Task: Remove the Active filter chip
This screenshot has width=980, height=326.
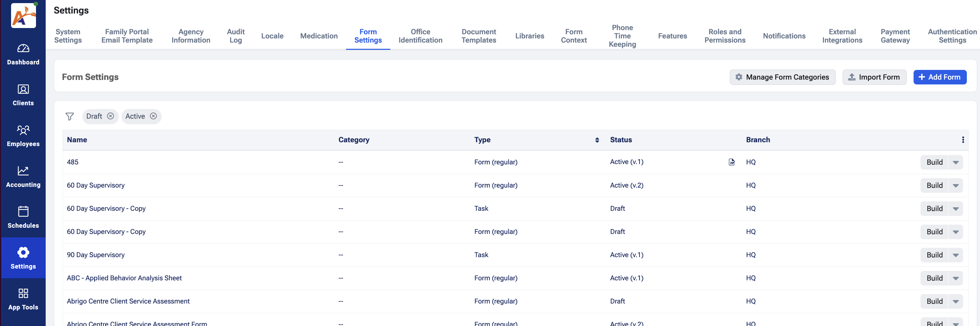Action: [153, 116]
